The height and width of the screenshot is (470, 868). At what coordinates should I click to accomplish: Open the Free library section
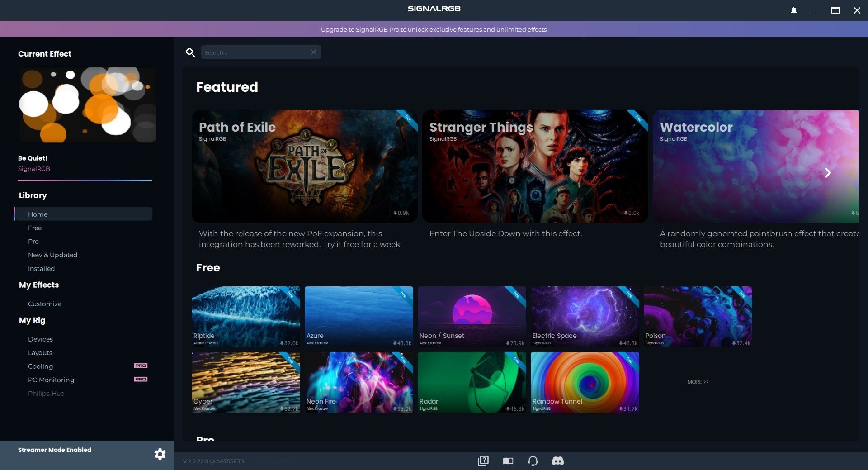pyautogui.click(x=35, y=228)
